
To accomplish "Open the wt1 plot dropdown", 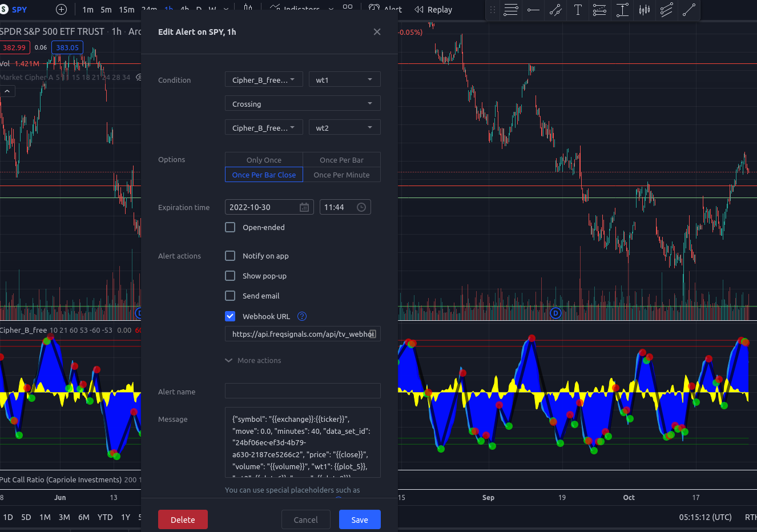I will pyautogui.click(x=344, y=80).
